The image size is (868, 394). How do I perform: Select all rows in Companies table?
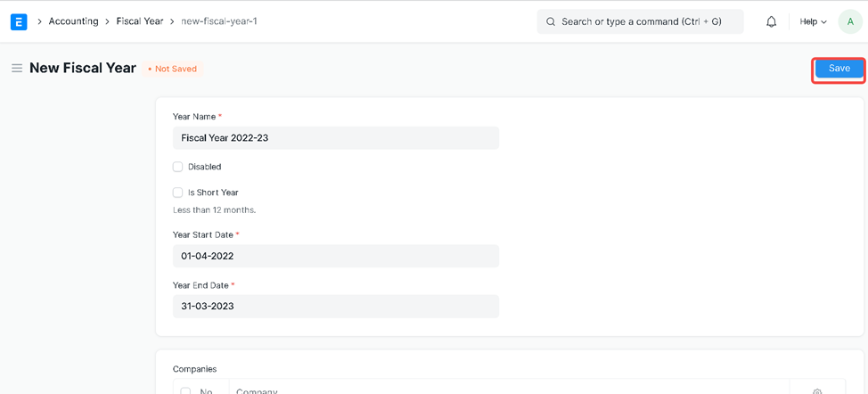coord(185,390)
